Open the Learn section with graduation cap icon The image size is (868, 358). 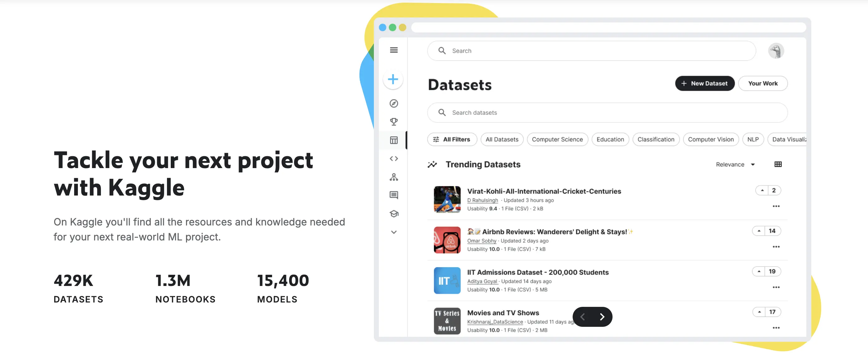393,213
